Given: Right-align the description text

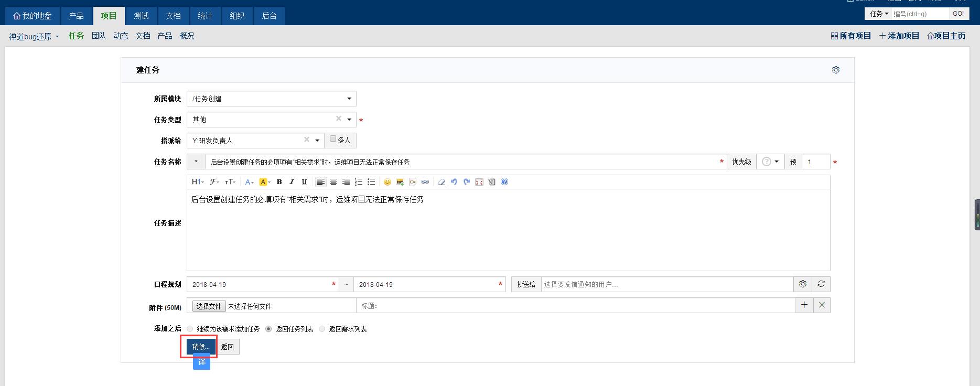Looking at the screenshot, I should coord(346,182).
